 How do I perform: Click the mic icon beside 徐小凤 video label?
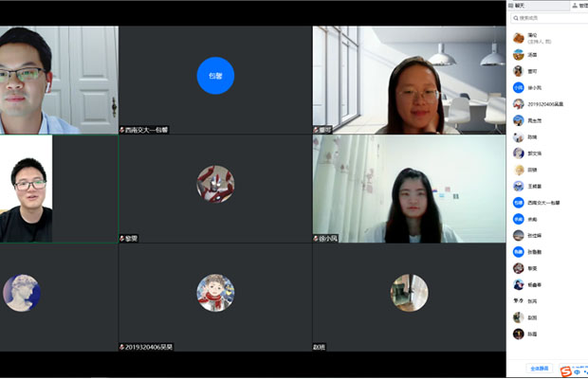(317, 239)
